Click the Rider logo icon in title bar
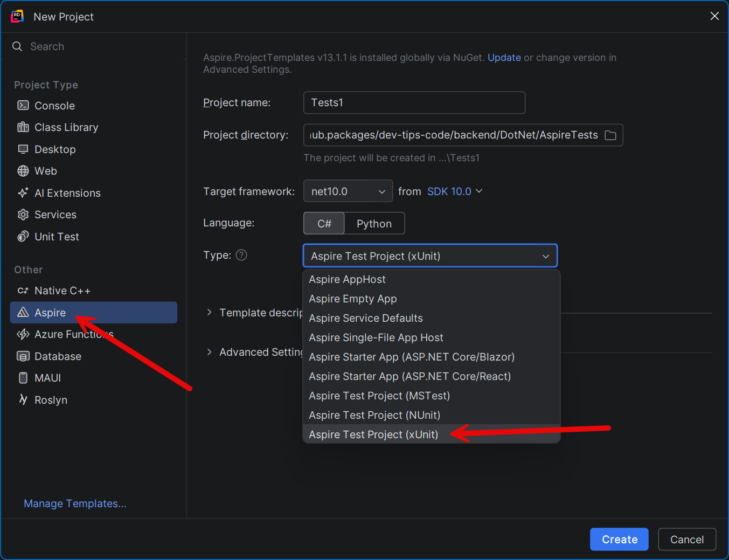Image resolution: width=729 pixels, height=560 pixels. click(x=17, y=16)
